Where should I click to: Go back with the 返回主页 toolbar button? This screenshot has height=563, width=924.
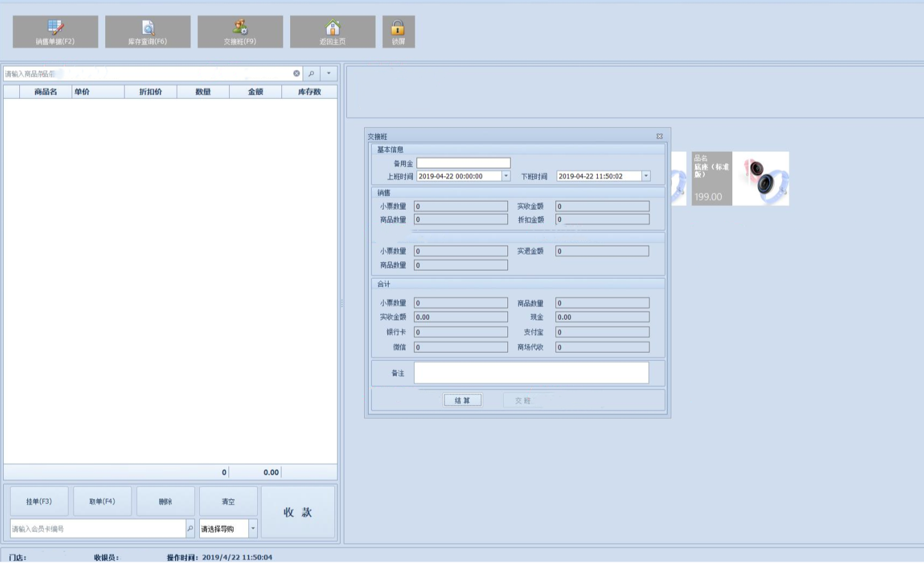332,32
